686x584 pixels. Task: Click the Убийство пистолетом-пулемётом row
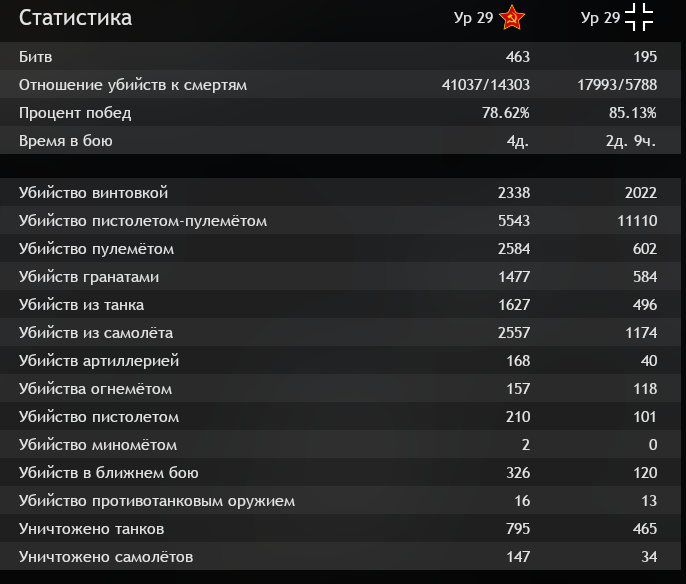[x=340, y=220]
